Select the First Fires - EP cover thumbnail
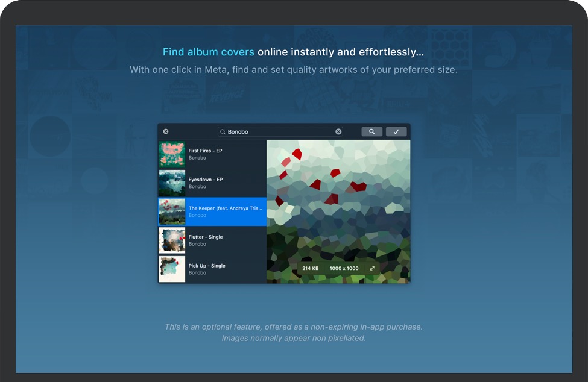Image resolution: width=588 pixels, height=382 pixels. click(x=172, y=154)
